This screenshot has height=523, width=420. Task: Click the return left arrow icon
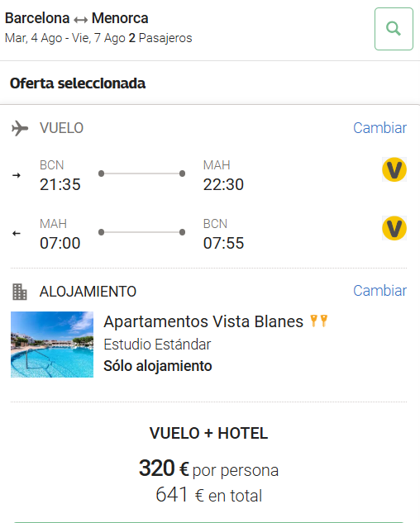coord(17,234)
